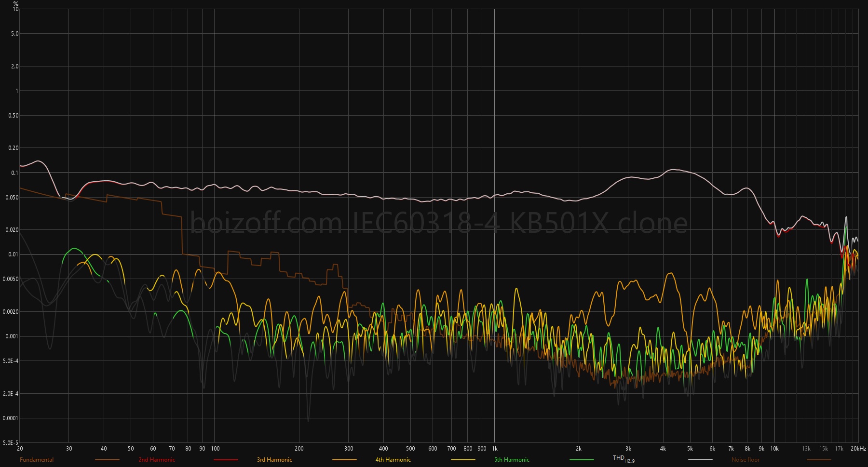Click the 1k frequency axis label
This screenshot has width=868, height=467.
(x=495, y=449)
